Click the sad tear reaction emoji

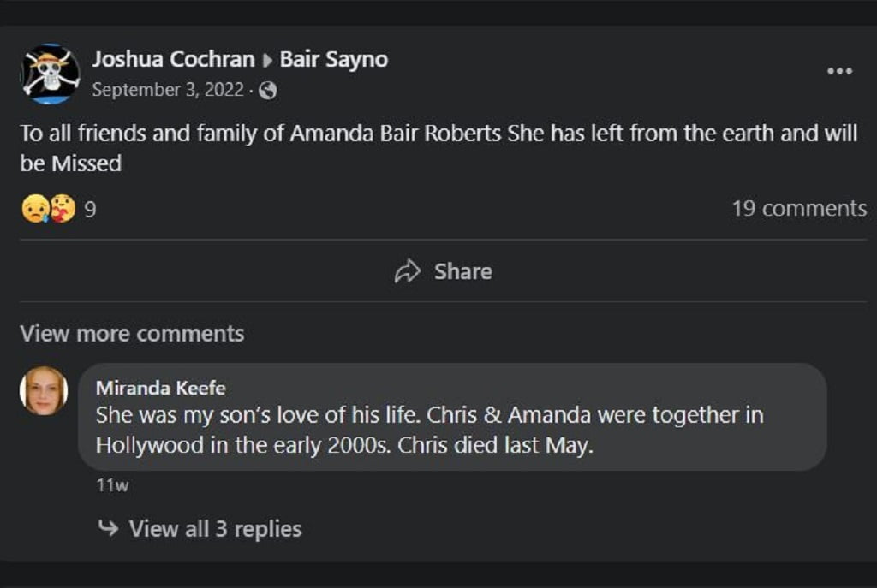(34, 209)
